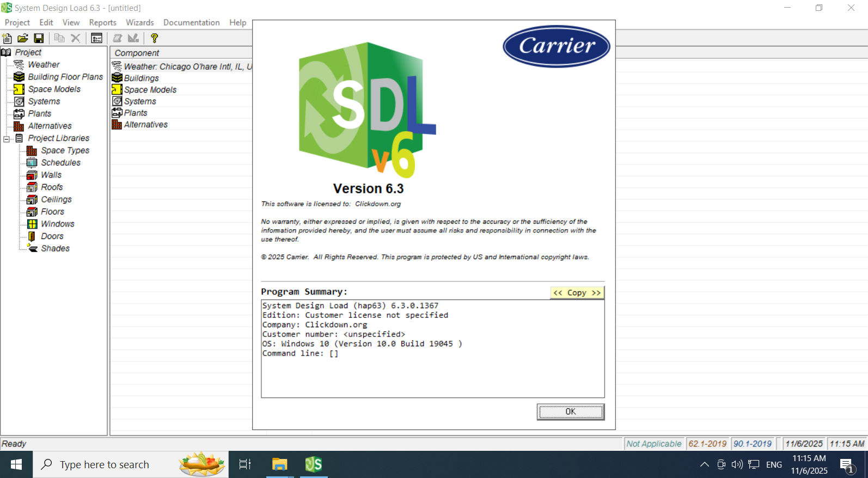Viewport: 868px width, 478px height.
Task: Click the greyed-out Duplicate pages toolbar icon
Action: (59, 38)
